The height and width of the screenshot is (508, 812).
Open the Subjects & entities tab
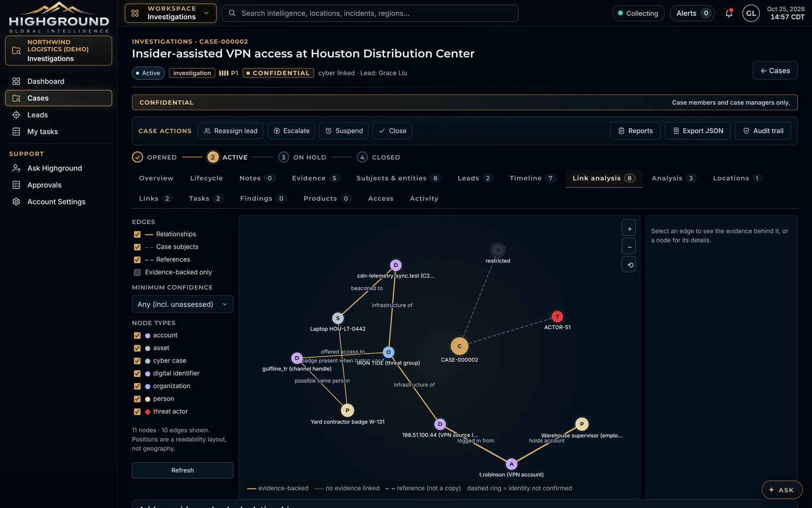pos(398,178)
